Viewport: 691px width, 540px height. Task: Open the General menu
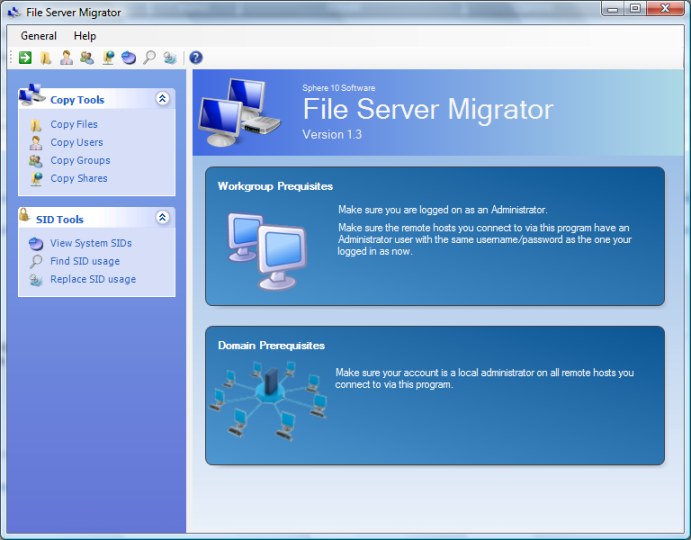39,36
